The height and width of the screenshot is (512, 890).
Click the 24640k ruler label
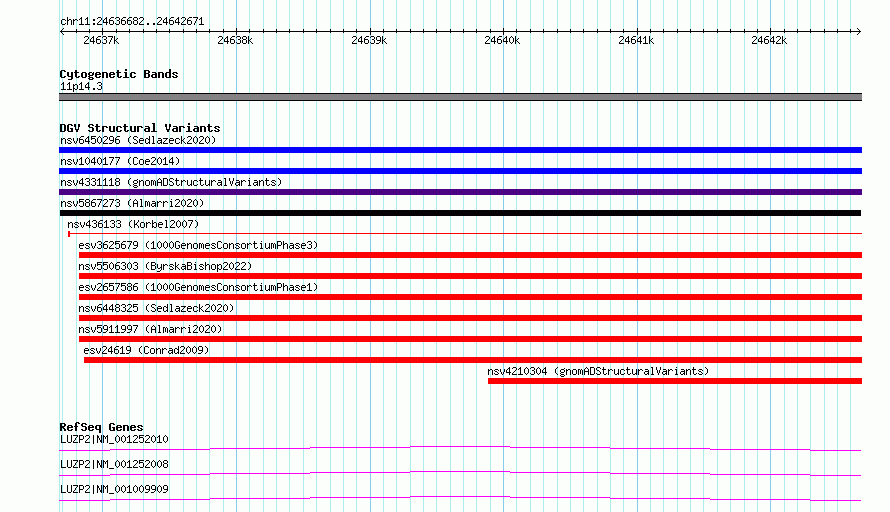click(502, 40)
